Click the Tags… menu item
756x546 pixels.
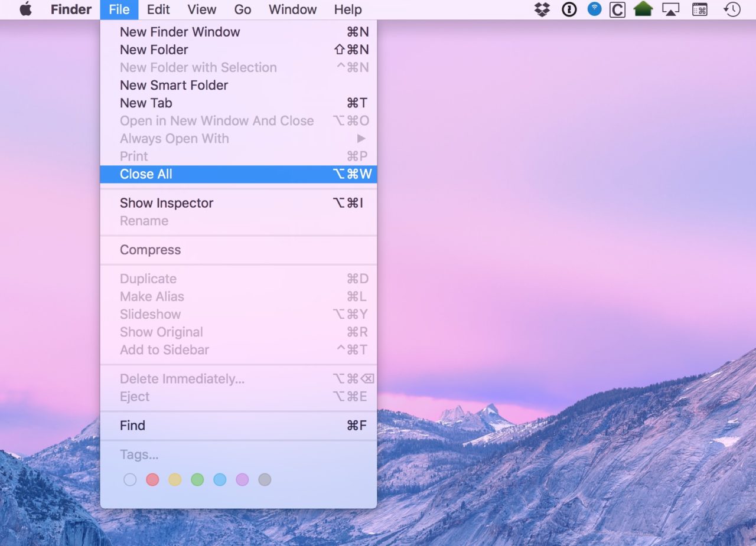tap(239, 455)
